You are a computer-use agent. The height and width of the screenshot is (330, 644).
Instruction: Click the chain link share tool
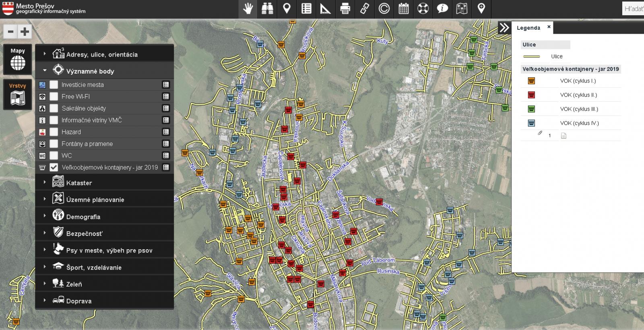click(x=365, y=8)
